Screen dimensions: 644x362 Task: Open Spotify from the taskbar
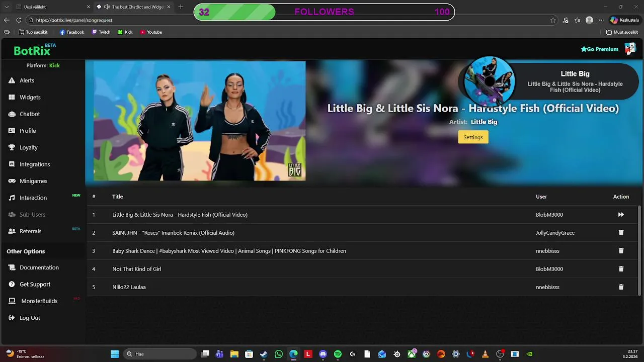(x=338, y=354)
